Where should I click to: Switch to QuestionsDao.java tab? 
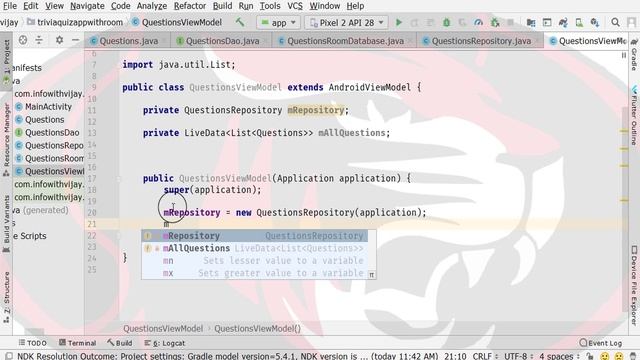coord(222,41)
